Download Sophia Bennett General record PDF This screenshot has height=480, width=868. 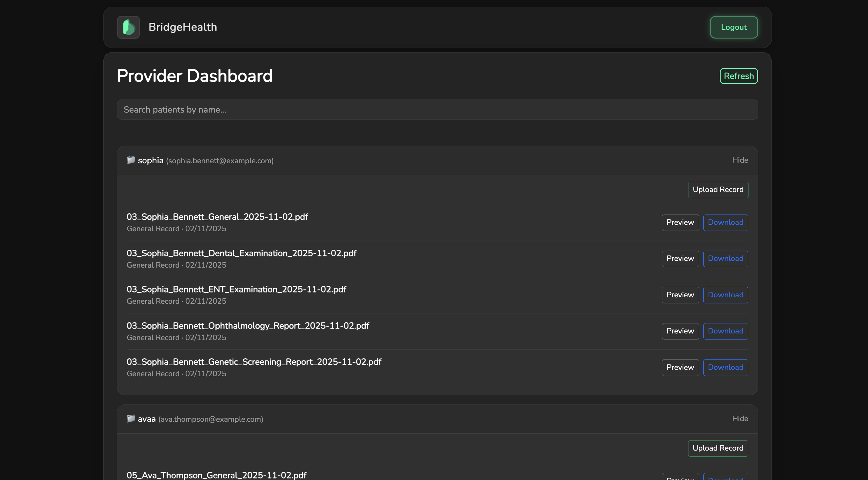[725, 222]
